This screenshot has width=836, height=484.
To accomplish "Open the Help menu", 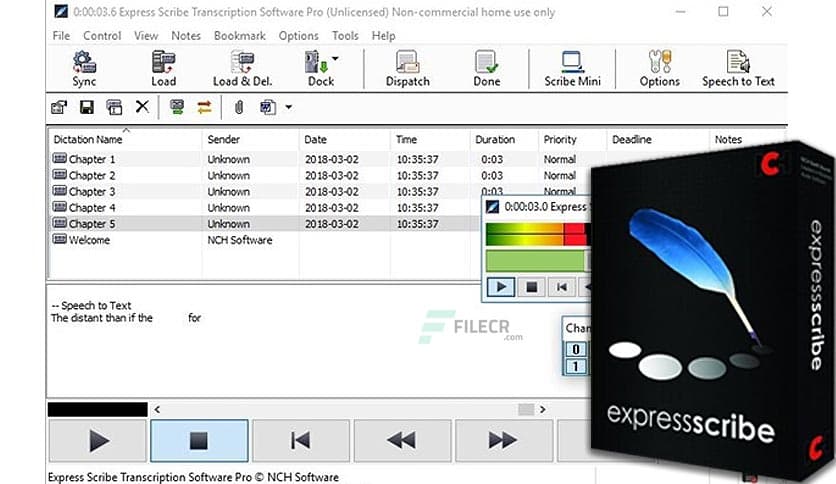I will pos(383,36).
